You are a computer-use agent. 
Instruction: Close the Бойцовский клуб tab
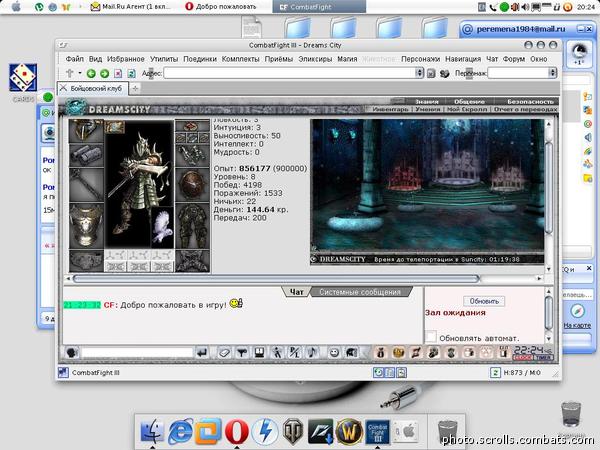click(x=63, y=88)
